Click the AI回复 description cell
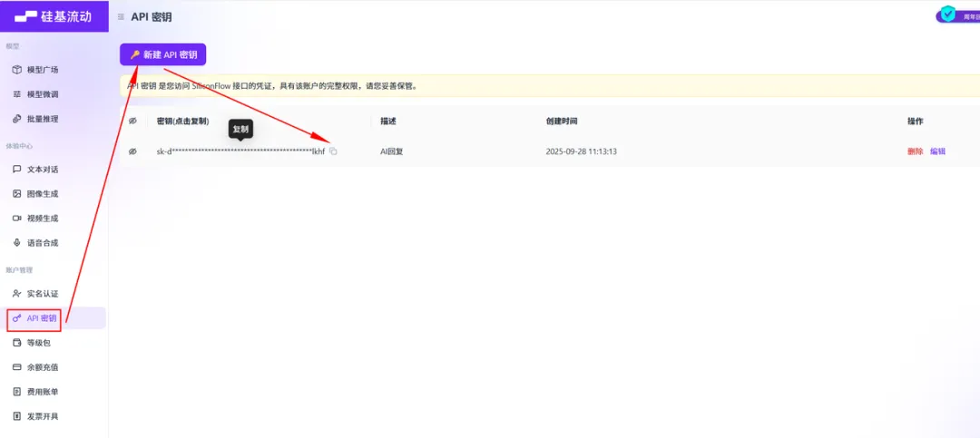The image size is (980, 438). tap(392, 151)
